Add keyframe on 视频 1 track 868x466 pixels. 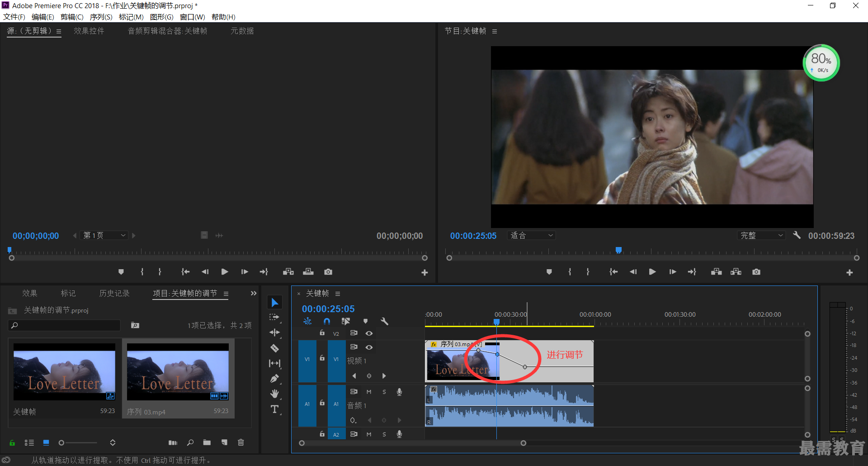[369, 376]
